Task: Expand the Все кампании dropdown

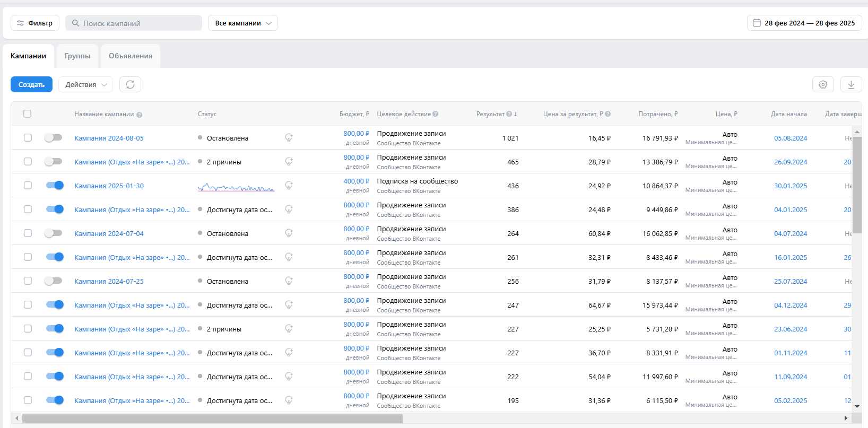Action: pos(243,23)
